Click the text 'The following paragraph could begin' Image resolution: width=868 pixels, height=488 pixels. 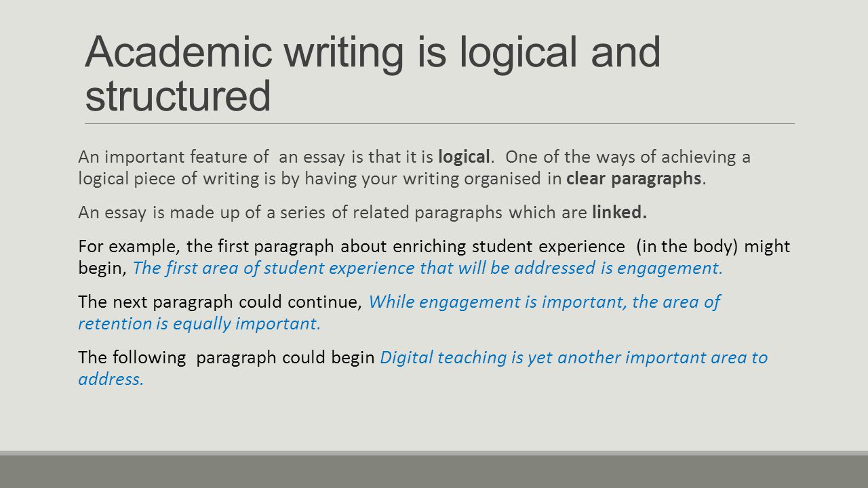click(227, 357)
